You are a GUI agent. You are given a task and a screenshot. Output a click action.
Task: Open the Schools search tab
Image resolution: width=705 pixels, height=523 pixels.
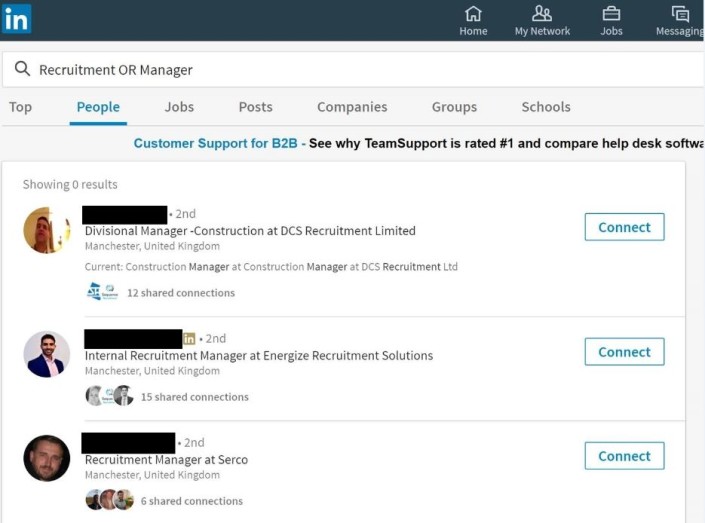pos(546,107)
